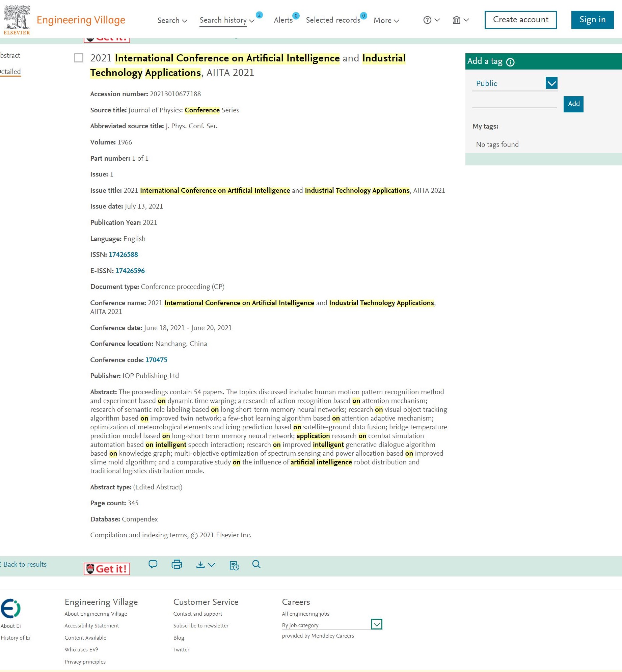Open History of Ei footer link

click(16, 638)
